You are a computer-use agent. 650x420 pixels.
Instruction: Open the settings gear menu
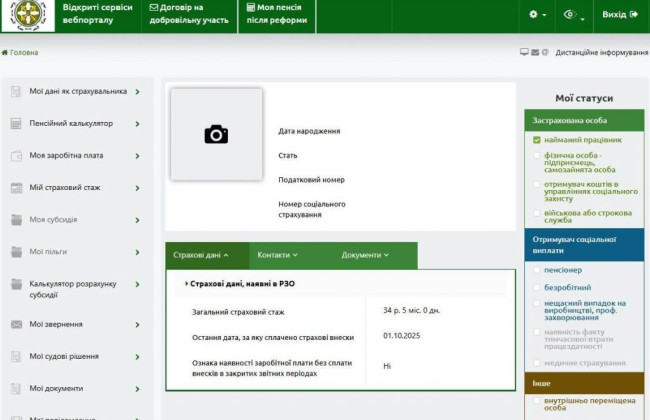click(537, 15)
